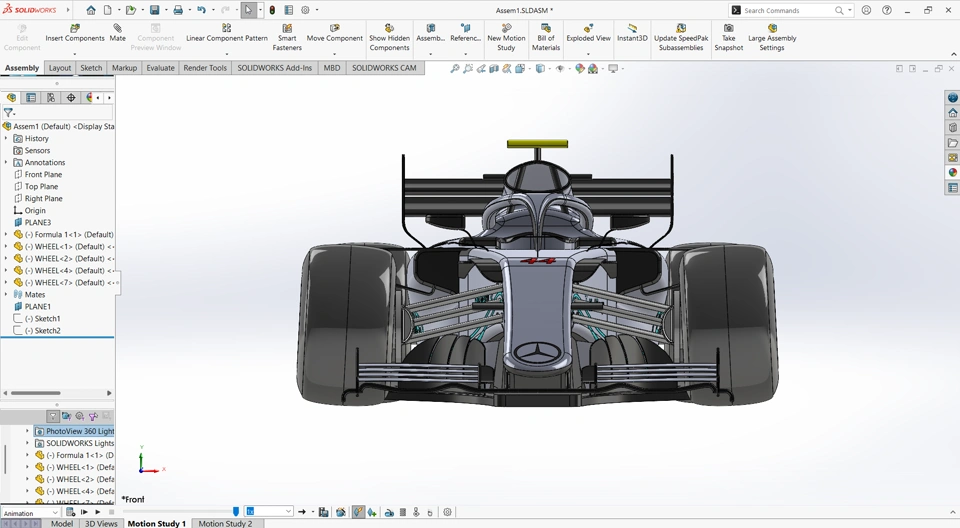The width and height of the screenshot is (960, 528).
Task: Open the PropertyManager panel tab
Action: 31,97
